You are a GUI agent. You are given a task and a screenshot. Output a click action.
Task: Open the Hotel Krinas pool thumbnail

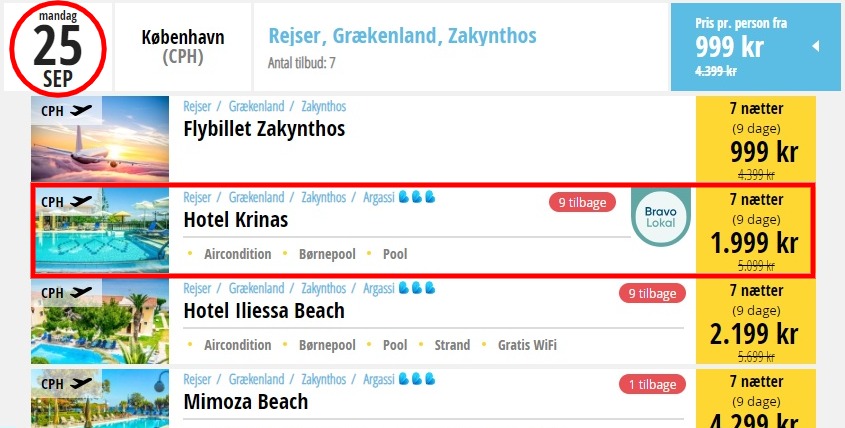(100, 230)
